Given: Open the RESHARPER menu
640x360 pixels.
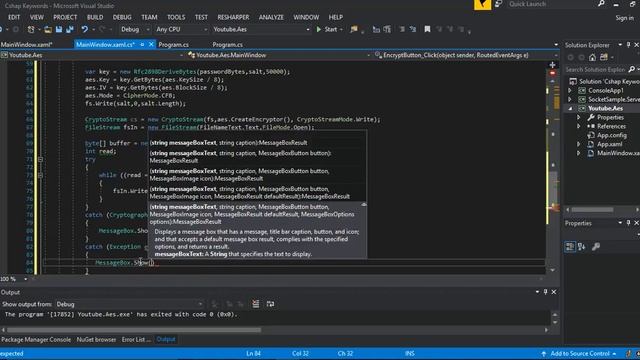Looking at the screenshot, I should coord(233,17).
